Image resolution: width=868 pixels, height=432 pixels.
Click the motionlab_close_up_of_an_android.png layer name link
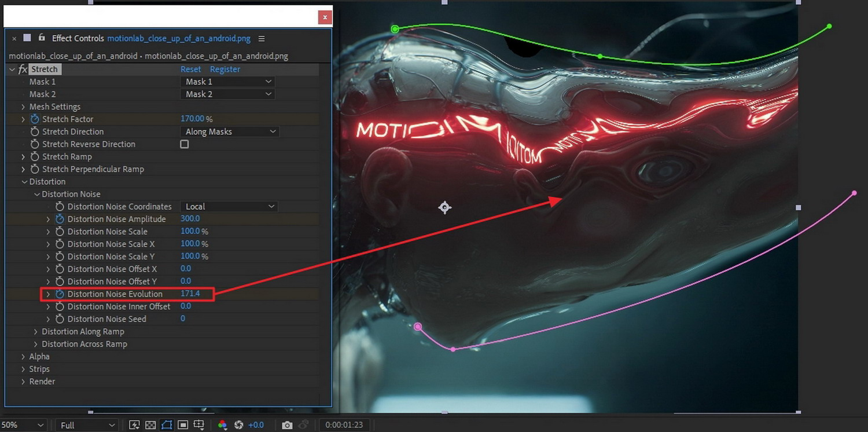pyautogui.click(x=179, y=38)
